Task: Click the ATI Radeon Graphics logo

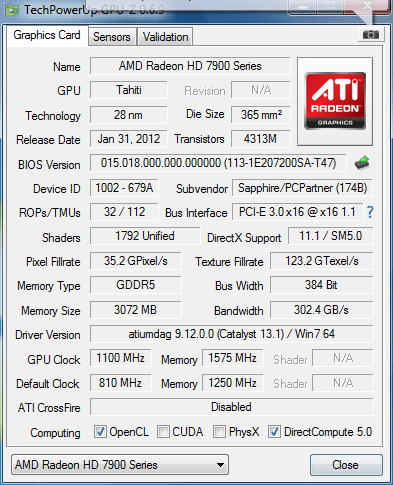Action: pyautogui.click(x=335, y=101)
